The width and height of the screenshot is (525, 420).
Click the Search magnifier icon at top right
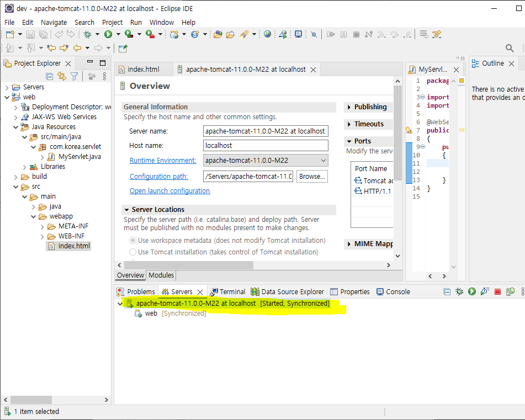point(510,48)
